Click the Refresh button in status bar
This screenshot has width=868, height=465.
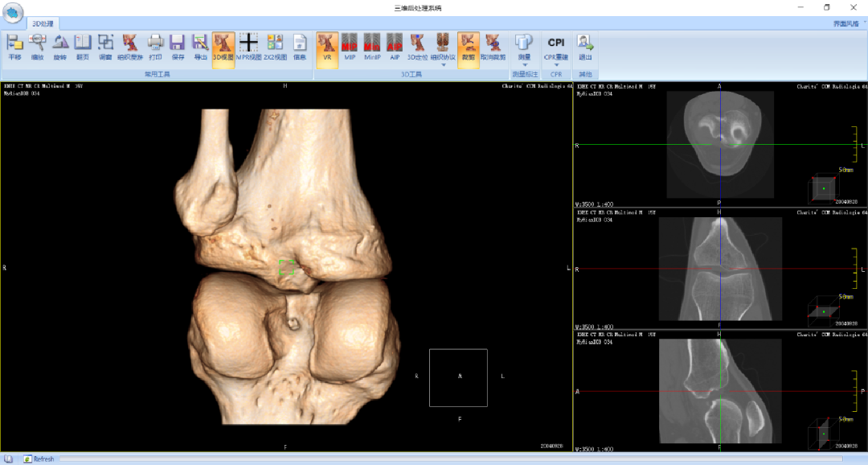[39, 459]
